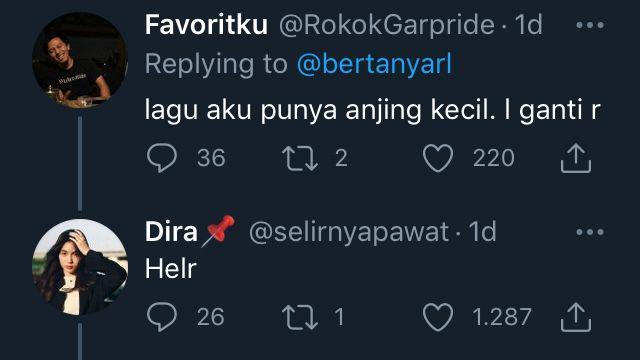The height and width of the screenshot is (360, 640).
Task: View the Favoritku display name profile
Action: click(206, 24)
